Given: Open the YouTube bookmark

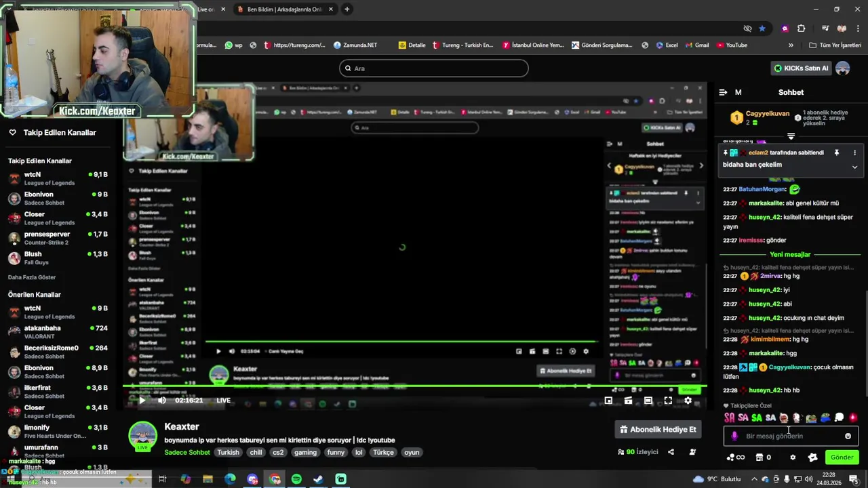Looking at the screenshot, I should pyautogui.click(x=731, y=45).
